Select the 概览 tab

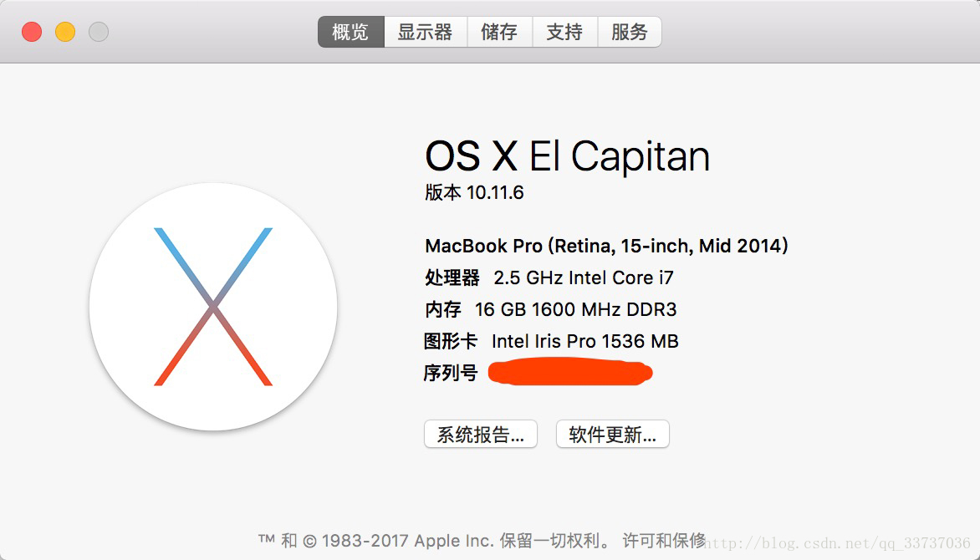tap(350, 32)
